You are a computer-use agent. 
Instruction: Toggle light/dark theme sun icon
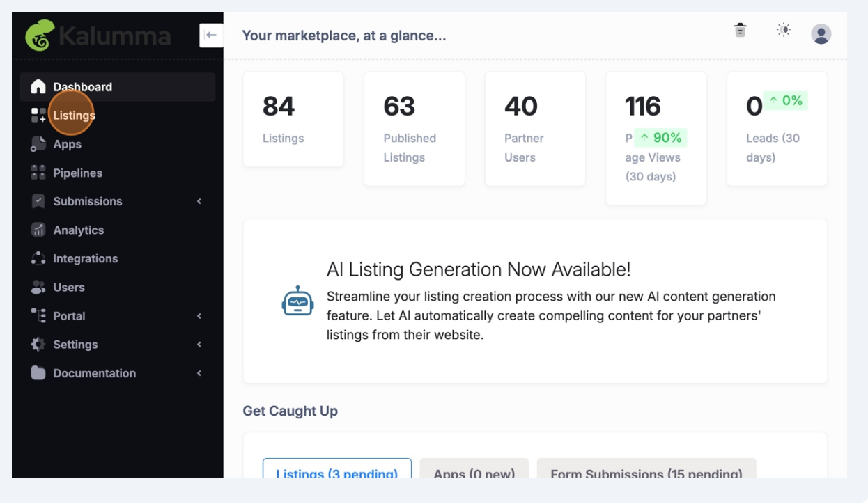(x=784, y=30)
